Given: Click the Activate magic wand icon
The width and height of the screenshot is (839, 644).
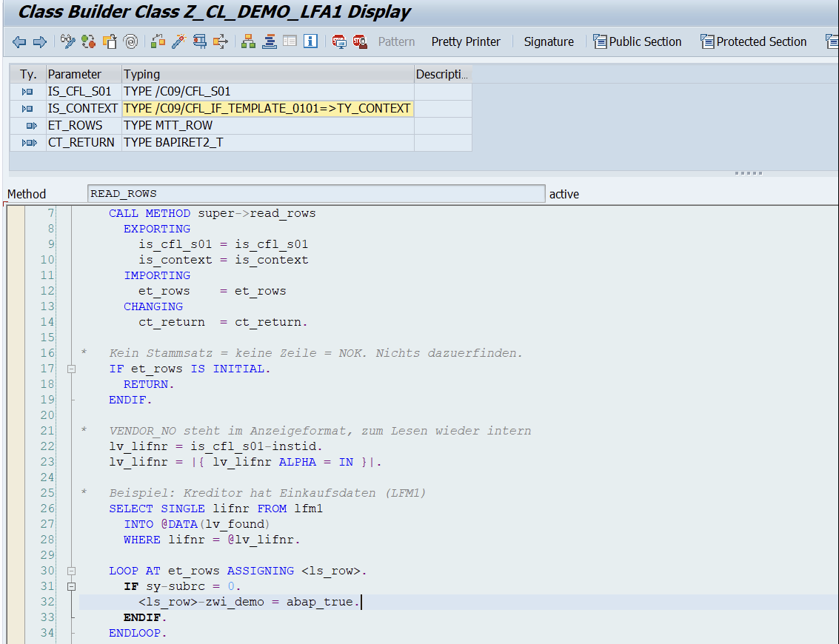Looking at the screenshot, I should coord(178,41).
